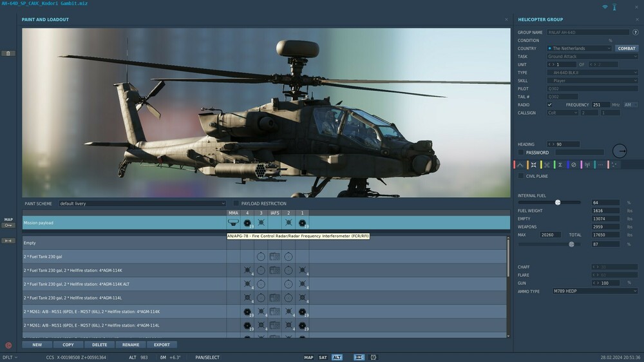Click the map options icon in the status bar
The image size is (644, 362).
click(x=374, y=357)
